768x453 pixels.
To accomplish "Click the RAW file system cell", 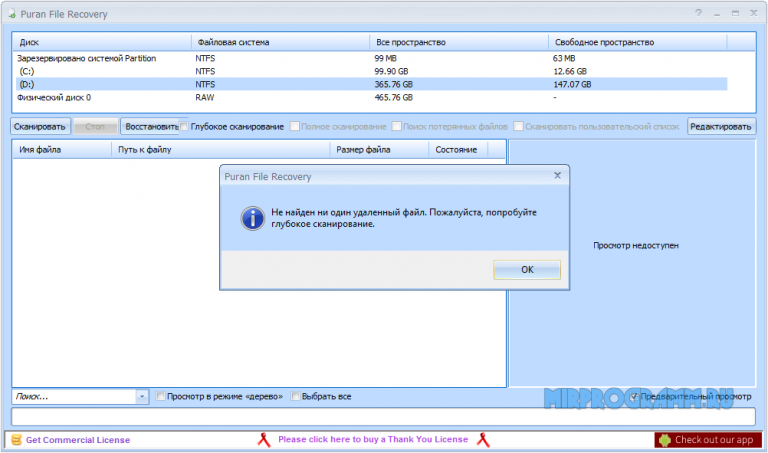I will (x=205, y=97).
